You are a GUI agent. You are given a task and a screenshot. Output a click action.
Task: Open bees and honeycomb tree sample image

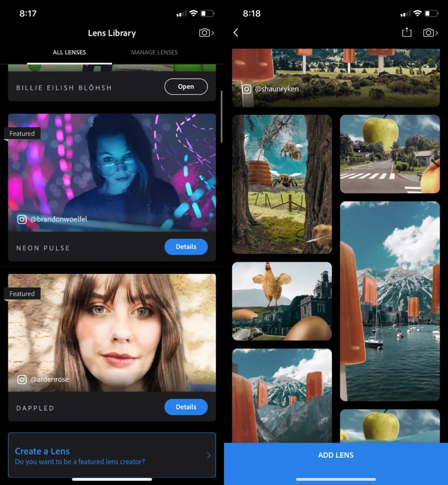point(282,184)
